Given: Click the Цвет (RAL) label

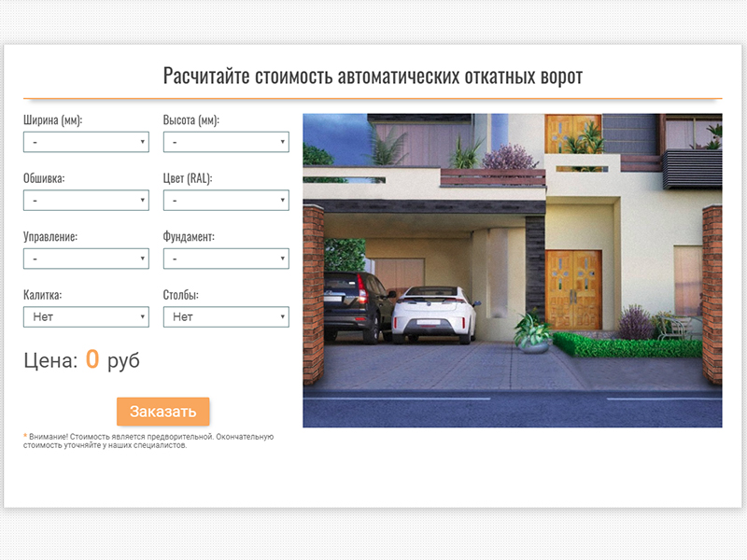Looking at the screenshot, I should (188, 178).
